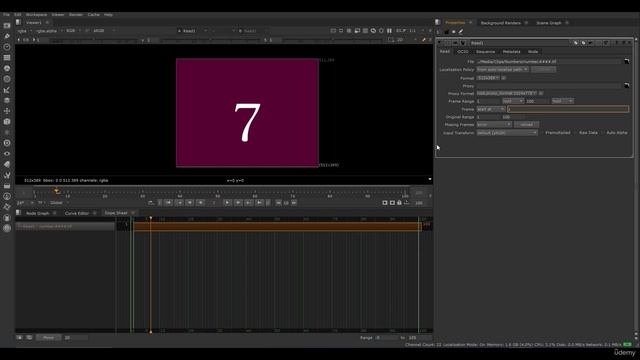Click the orange playhead marker on viewer timeline
This screenshot has height=360, width=640.
click(x=57, y=191)
